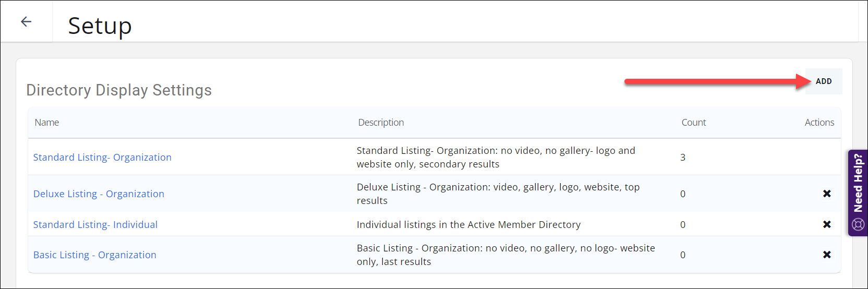The height and width of the screenshot is (289, 868).
Task: Open the Deluxe Listing - Organization link
Action: point(99,194)
